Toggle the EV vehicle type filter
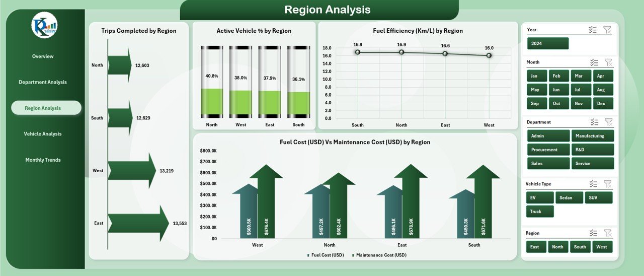 [539, 198]
